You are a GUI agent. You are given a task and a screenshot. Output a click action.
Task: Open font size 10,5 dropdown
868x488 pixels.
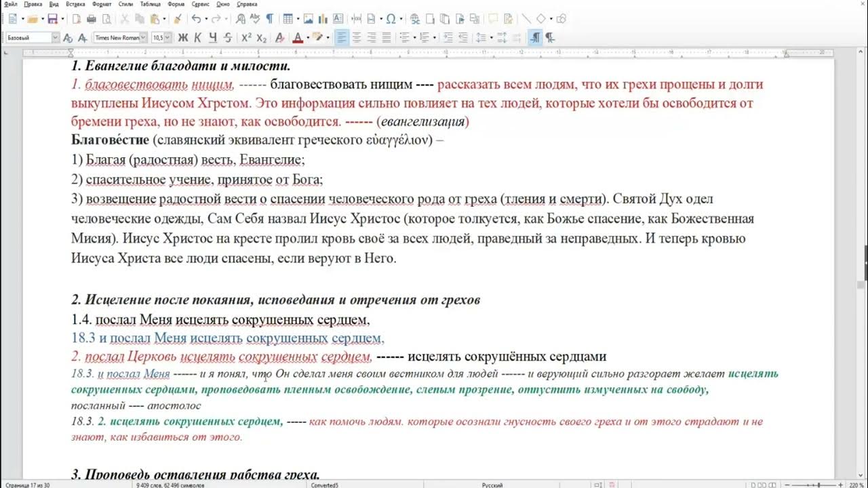point(167,38)
